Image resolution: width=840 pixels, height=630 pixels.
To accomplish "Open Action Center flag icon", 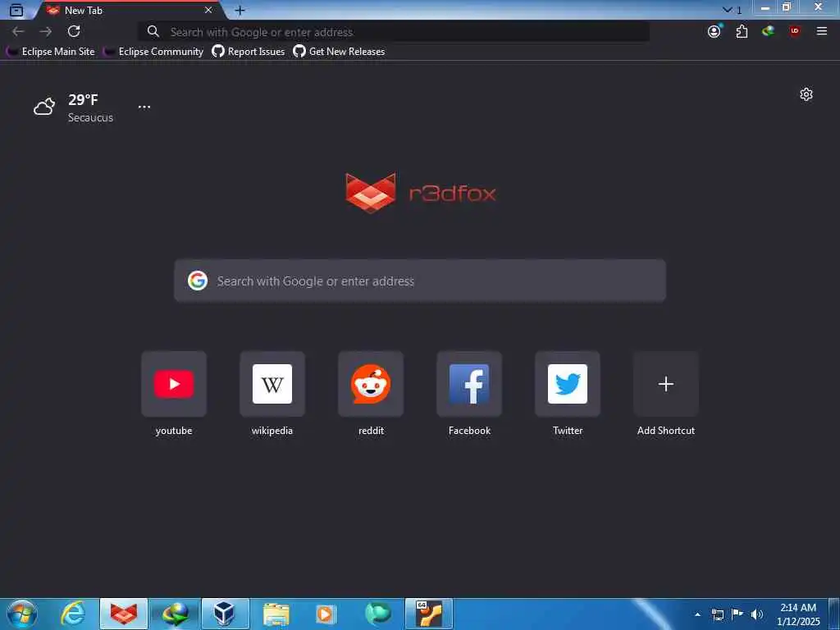I will point(737,614).
